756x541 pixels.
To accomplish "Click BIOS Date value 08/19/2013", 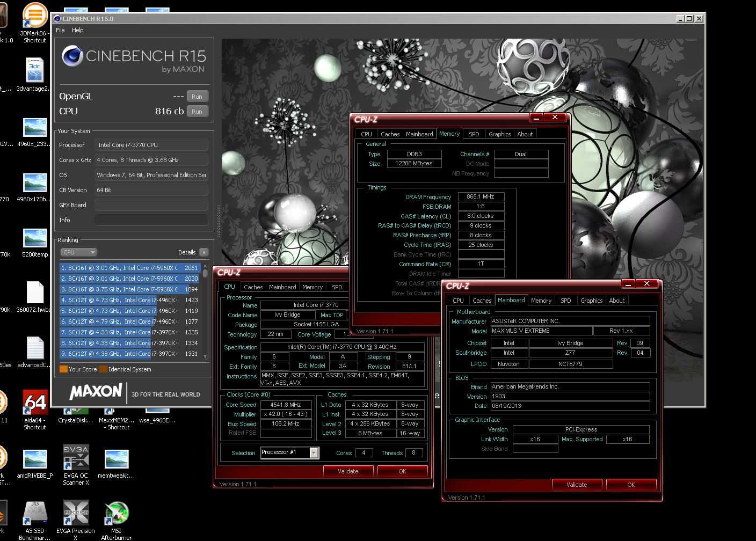I will (570, 406).
